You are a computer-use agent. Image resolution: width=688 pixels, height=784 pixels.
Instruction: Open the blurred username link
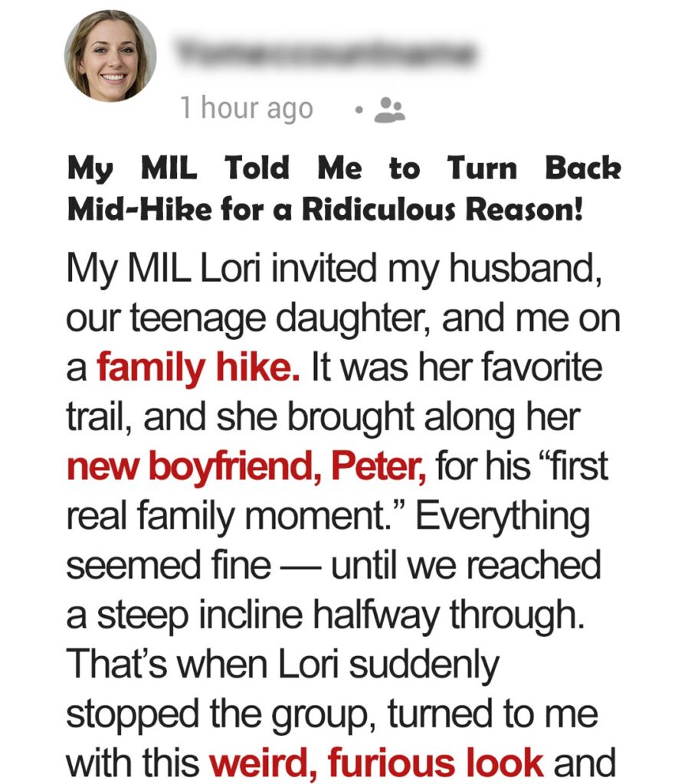tap(326, 51)
